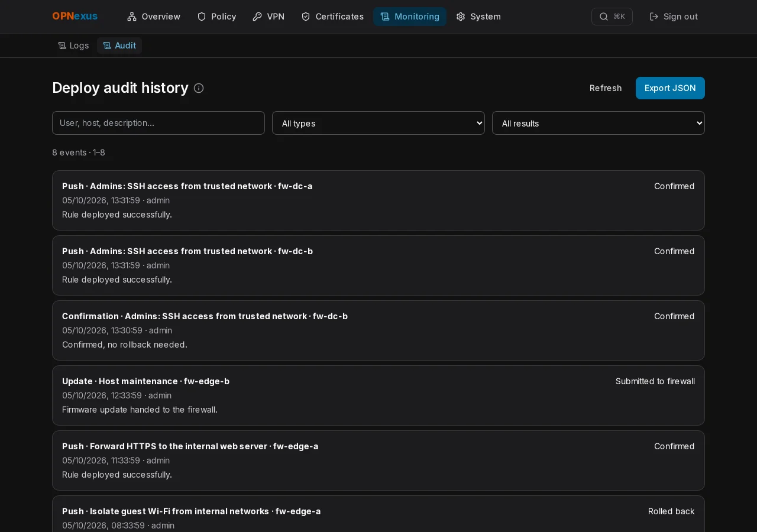The image size is (757, 532).
Task: Select the Update Host maintenance fw-edge-b title
Action: (x=145, y=381)
